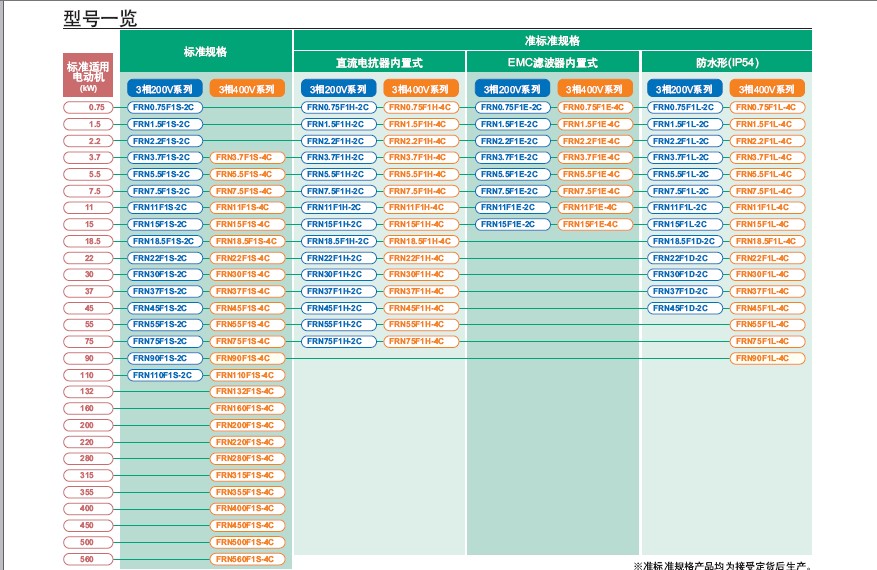Select model FRN18.5F1D-2C
The image size is (877, 570).
[x=685, y=241]
